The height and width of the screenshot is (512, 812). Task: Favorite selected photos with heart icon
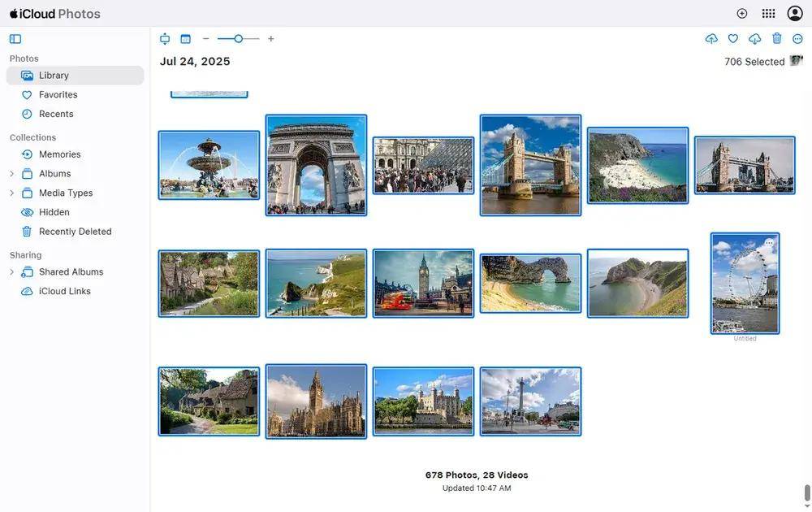pos(733,39)
